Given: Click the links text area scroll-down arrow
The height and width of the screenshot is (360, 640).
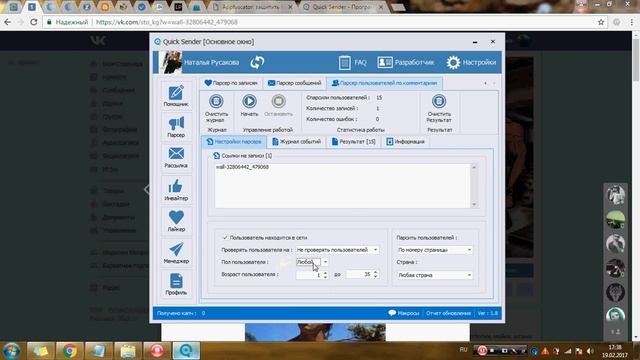Looking at the screenshot, I should pos(474,204).
